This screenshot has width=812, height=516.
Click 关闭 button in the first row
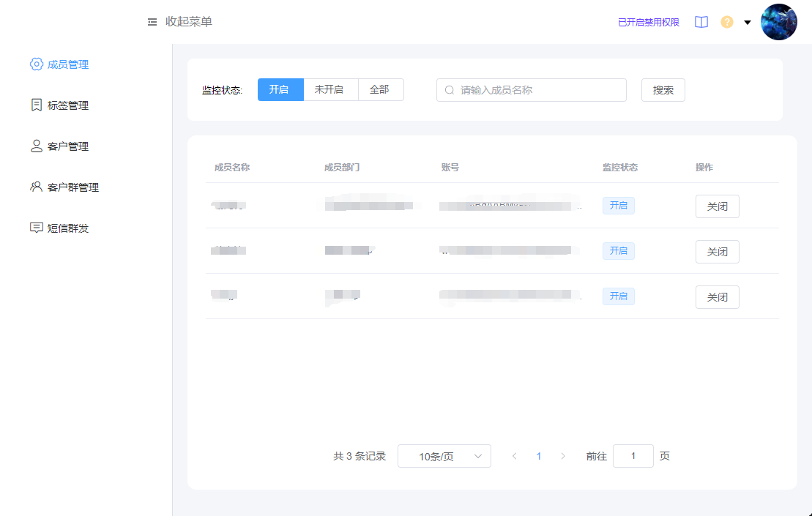click(718, 206)
